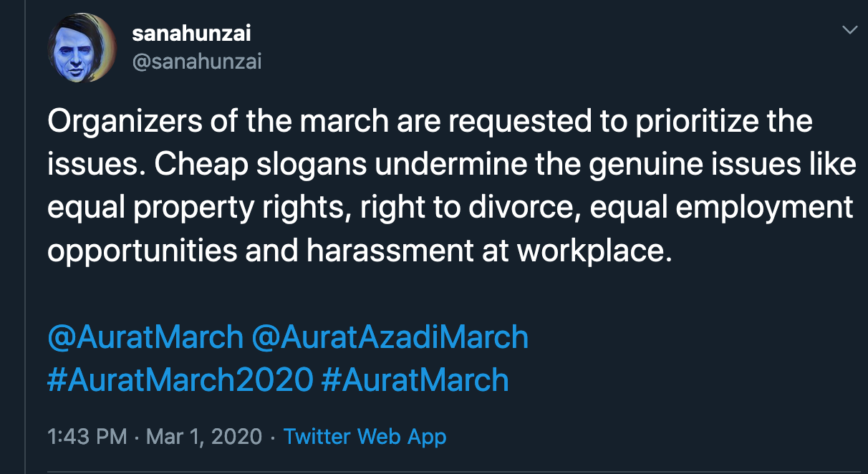The width and height of the screenshot is (868, 474).
Task: Open the final #AuratMarch hashtag
Action: click(x=415, y=379)
